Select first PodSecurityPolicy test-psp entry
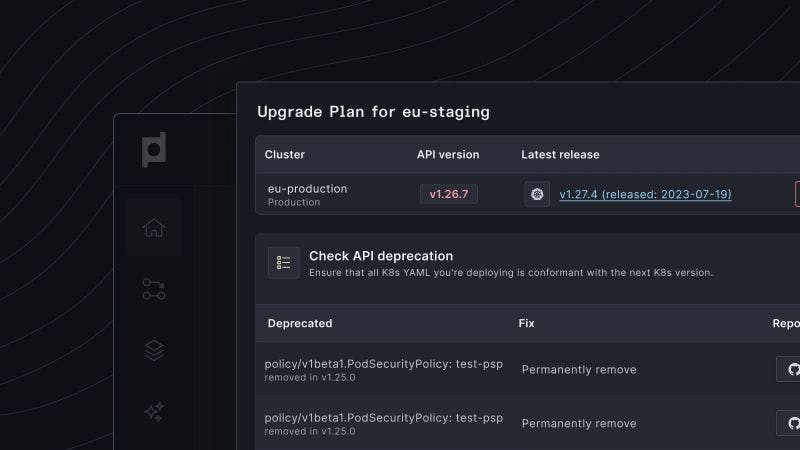Screen dimensions: 800x450 (x=383, y=363)
